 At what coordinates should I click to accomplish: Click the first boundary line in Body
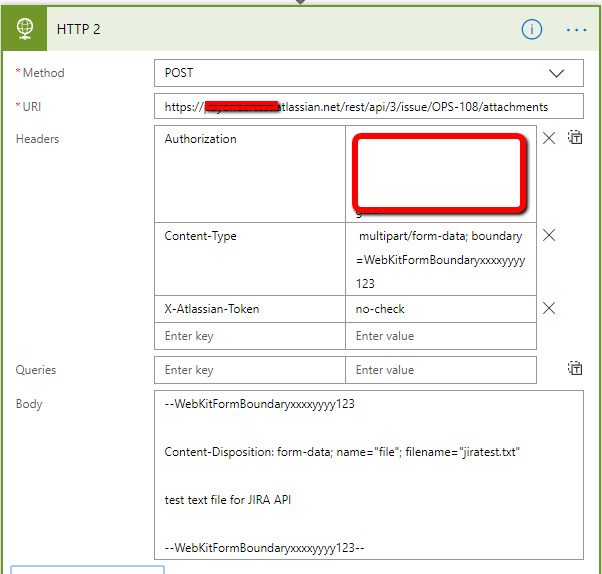click(260, 404)
